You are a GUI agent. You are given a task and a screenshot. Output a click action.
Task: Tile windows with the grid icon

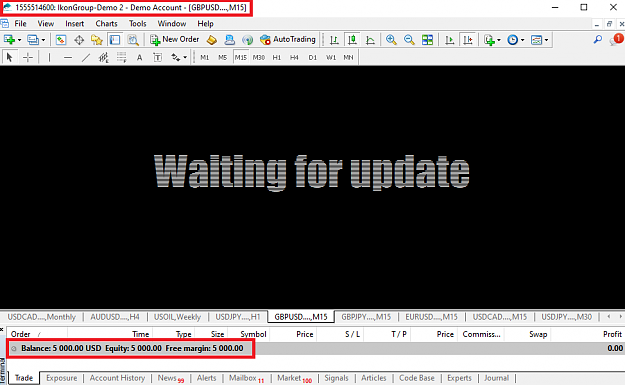coord(427,39)
